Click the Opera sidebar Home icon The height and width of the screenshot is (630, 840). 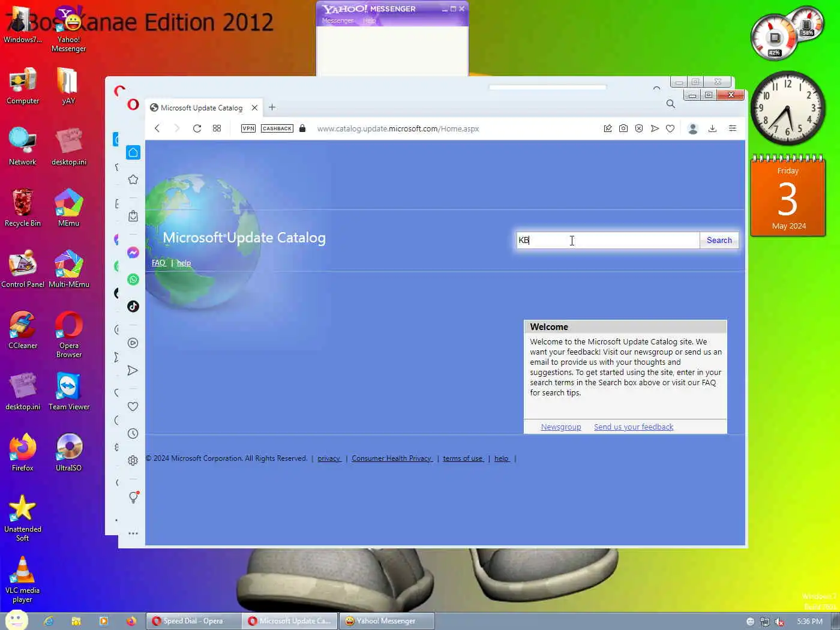pos(133,152)
